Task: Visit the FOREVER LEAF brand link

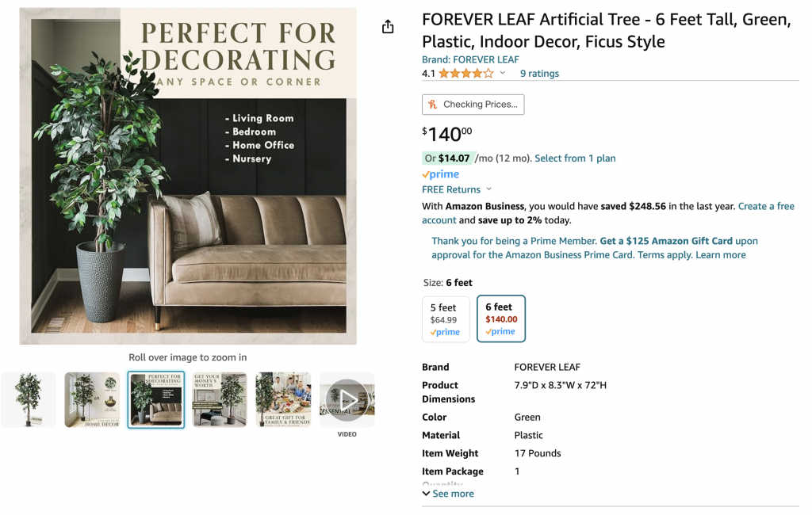Action: pos(470,59)
